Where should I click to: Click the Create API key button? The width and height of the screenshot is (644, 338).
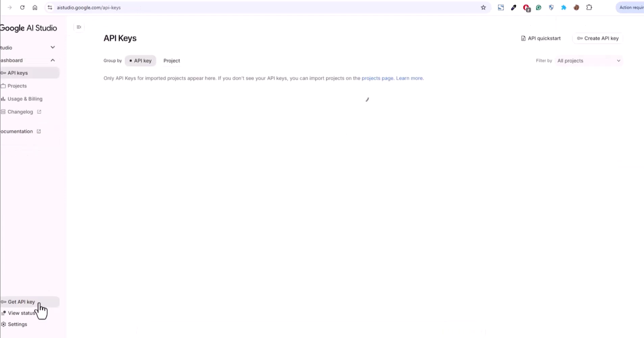coord(598,38)
